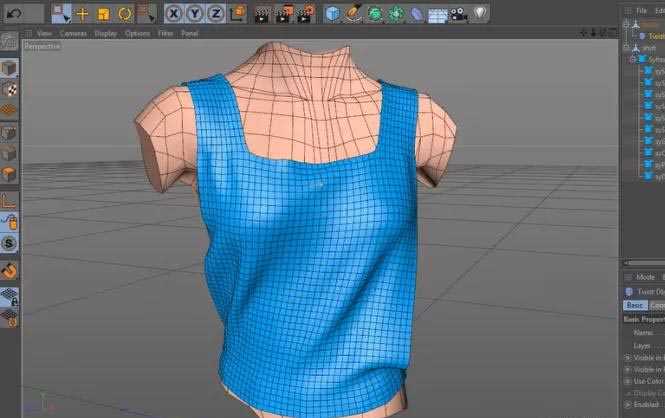
Task: Click viewport pan navigation icon
Action: [x=584, y=33]
